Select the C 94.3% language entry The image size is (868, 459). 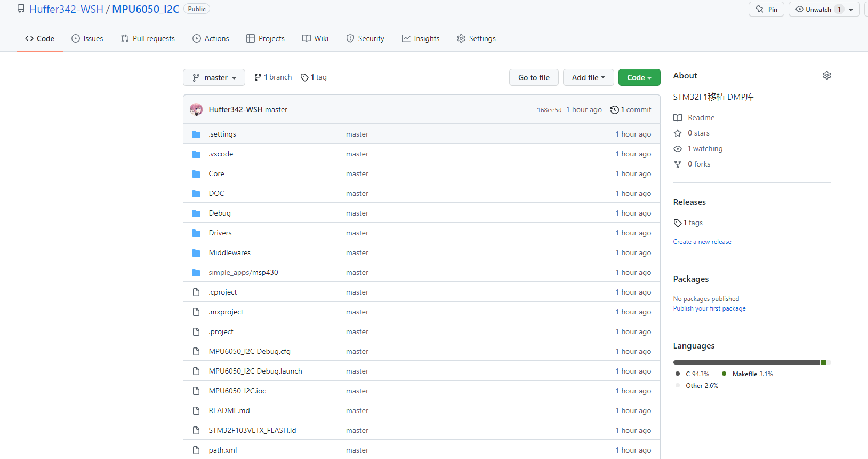tap(692, 374)
